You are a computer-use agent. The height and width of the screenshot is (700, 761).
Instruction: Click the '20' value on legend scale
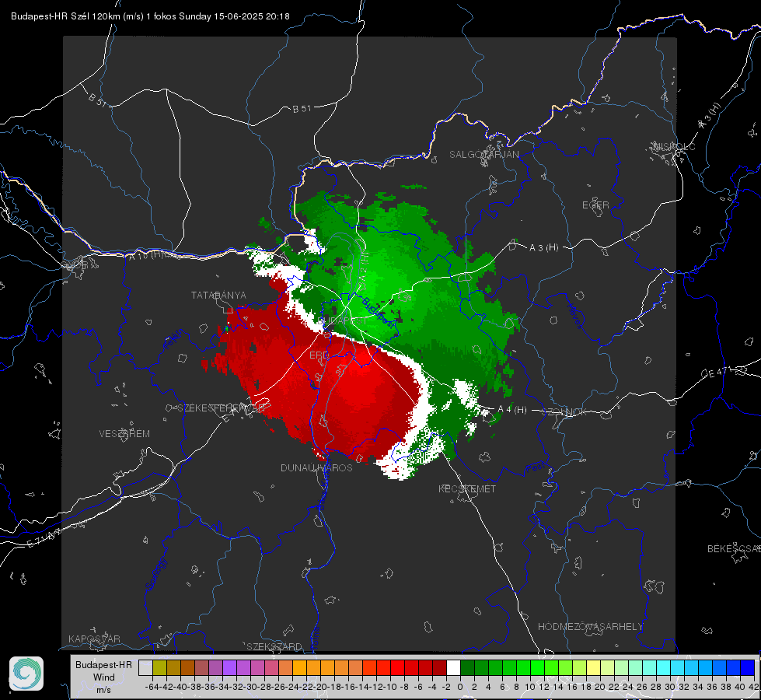click(600, 687)
